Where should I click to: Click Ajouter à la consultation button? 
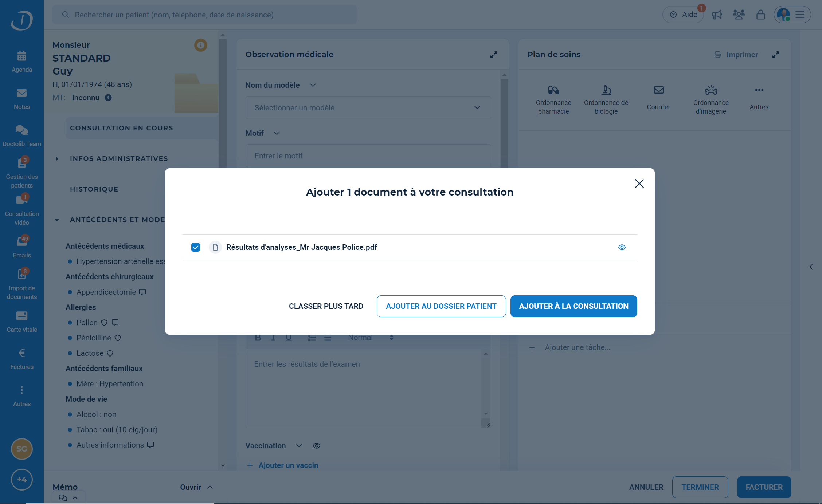573,306
